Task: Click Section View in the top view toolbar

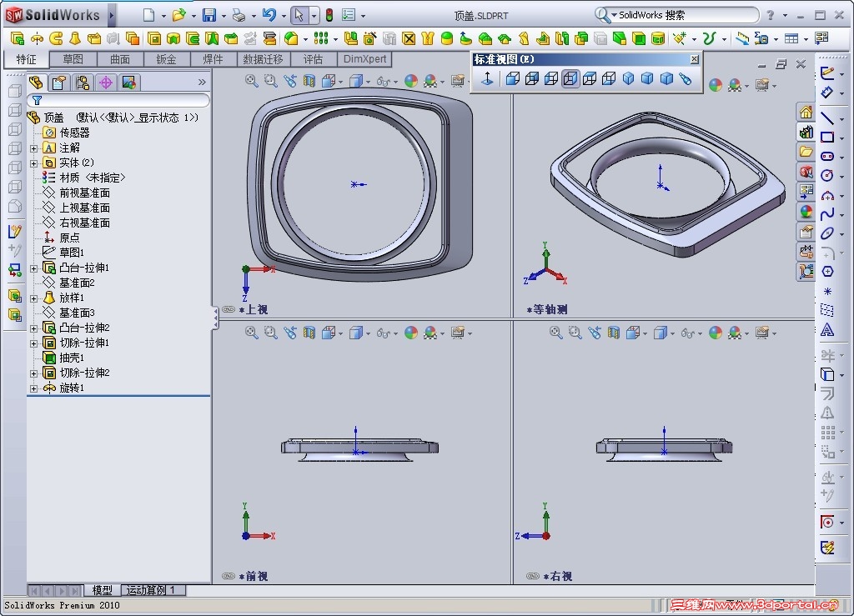Action: [x=309, y=81]
